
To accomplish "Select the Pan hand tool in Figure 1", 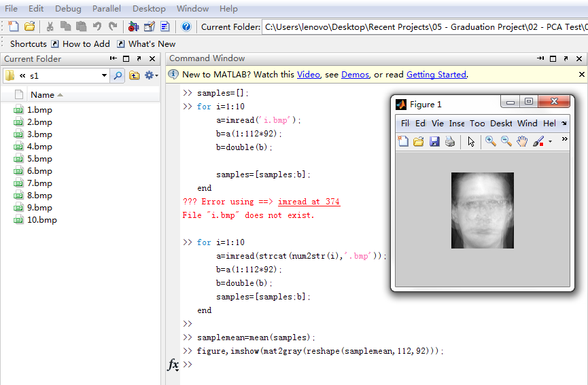I will (522, 141).
